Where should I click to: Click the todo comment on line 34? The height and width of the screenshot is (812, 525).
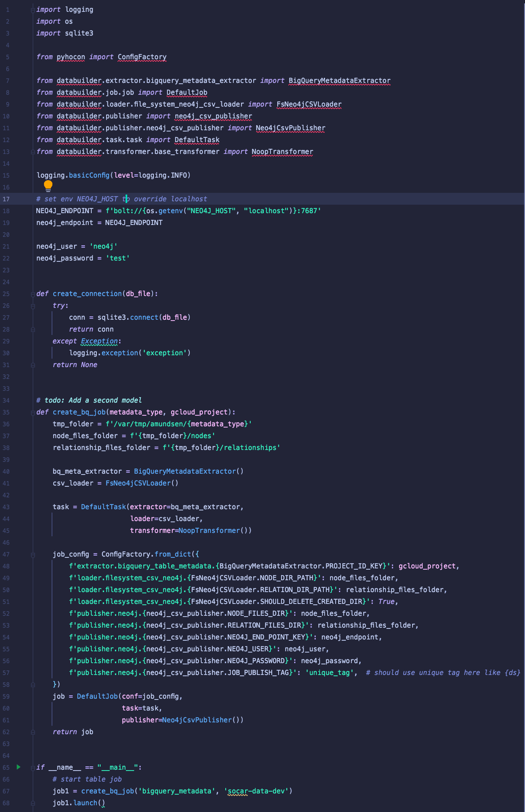(x=89, y=400)
